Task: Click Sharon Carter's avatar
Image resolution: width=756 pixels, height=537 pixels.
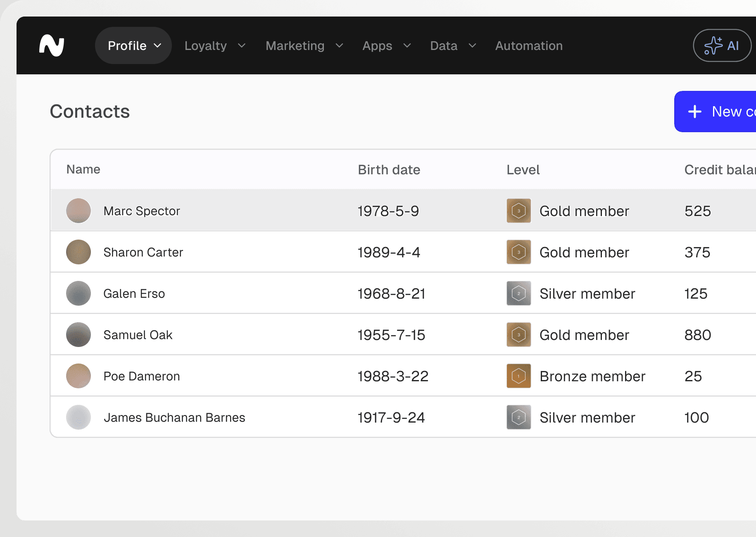Action: 78,252
